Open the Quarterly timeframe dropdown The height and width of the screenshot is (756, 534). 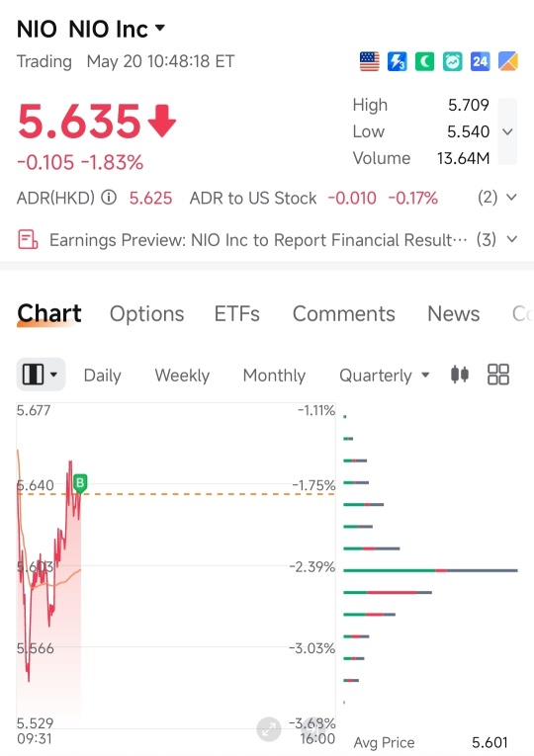tap(385, 376)
